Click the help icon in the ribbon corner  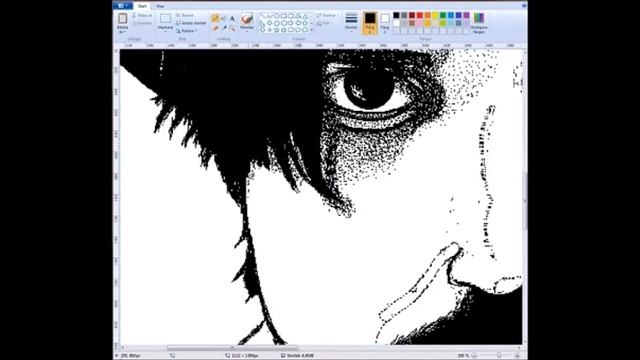click(524, 6)
